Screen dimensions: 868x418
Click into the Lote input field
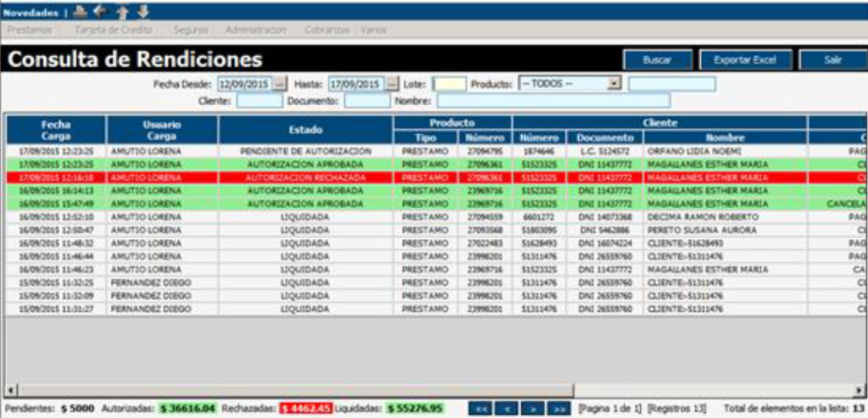(449, 84)
